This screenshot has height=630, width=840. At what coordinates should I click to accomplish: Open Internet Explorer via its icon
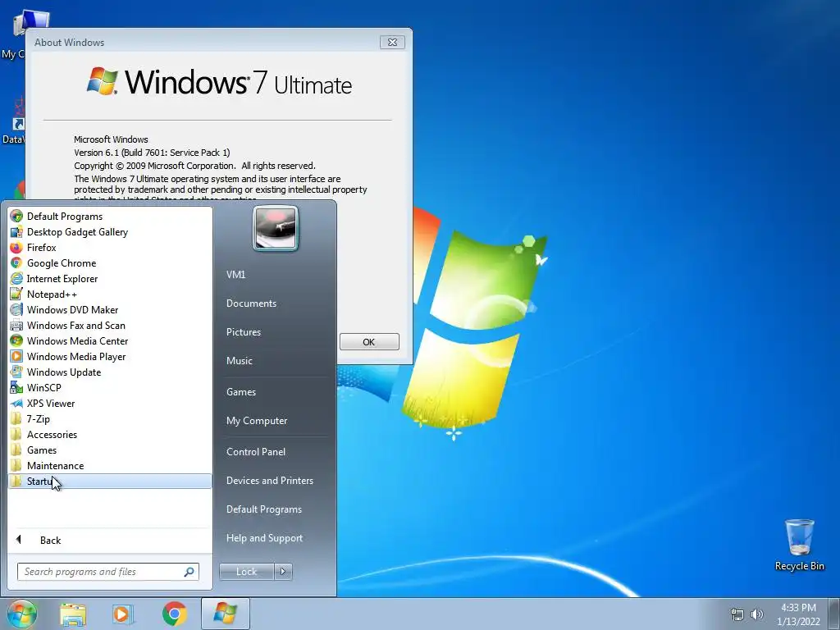(16, 279)
